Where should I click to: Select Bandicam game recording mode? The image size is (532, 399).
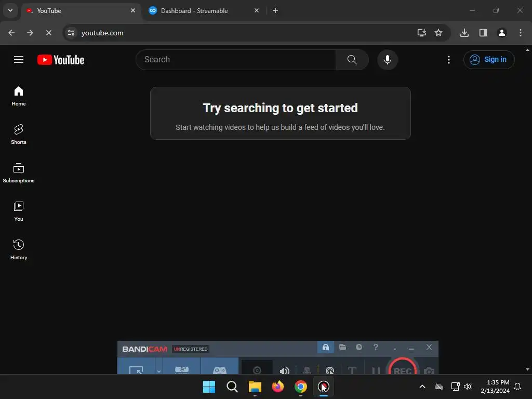coord(220,367)
